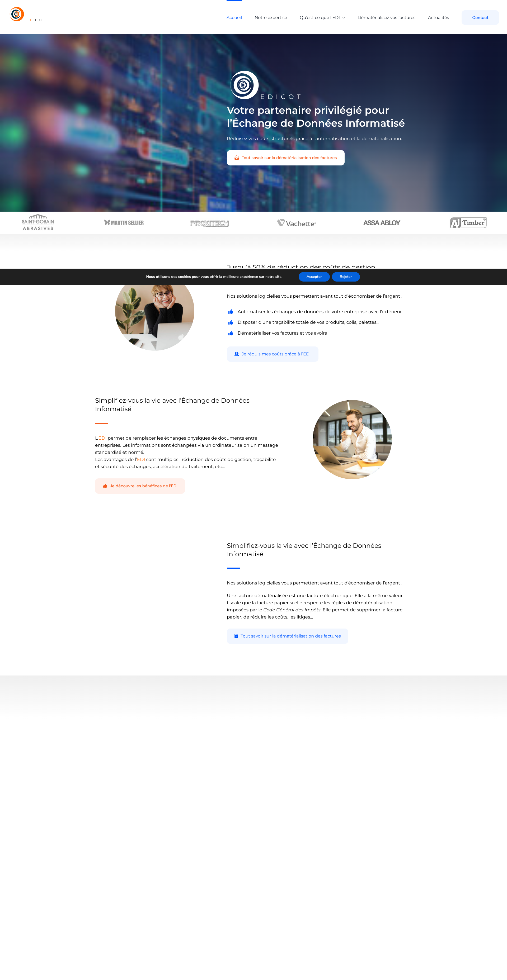Image resolution: width=507 pixels, height=980 pixels.
Task: Click Je découvre les bénéfices de l'EDI
Action: click(140, 486)
